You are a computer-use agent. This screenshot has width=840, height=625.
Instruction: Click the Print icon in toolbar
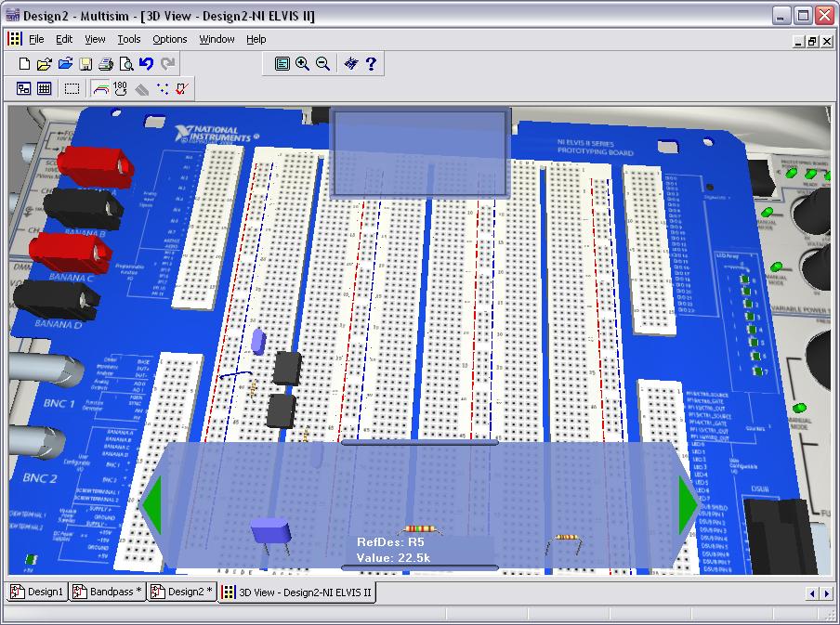coord(106,64)
